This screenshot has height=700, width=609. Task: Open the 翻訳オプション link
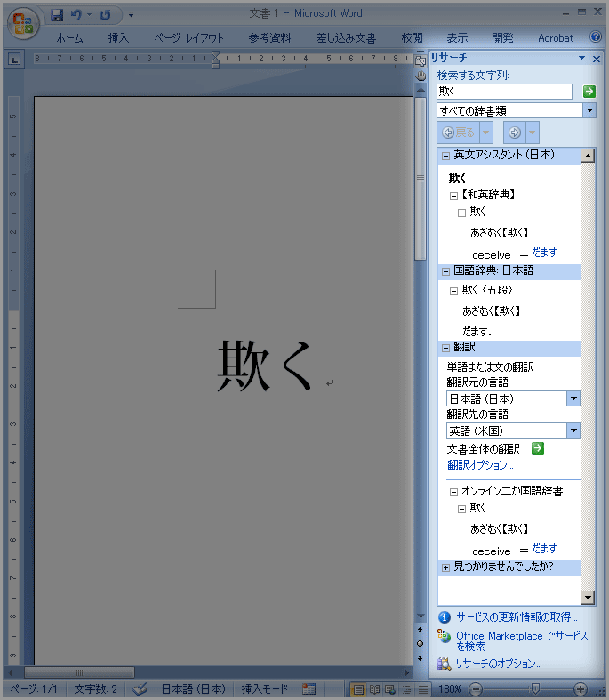(x=480, y=465)
